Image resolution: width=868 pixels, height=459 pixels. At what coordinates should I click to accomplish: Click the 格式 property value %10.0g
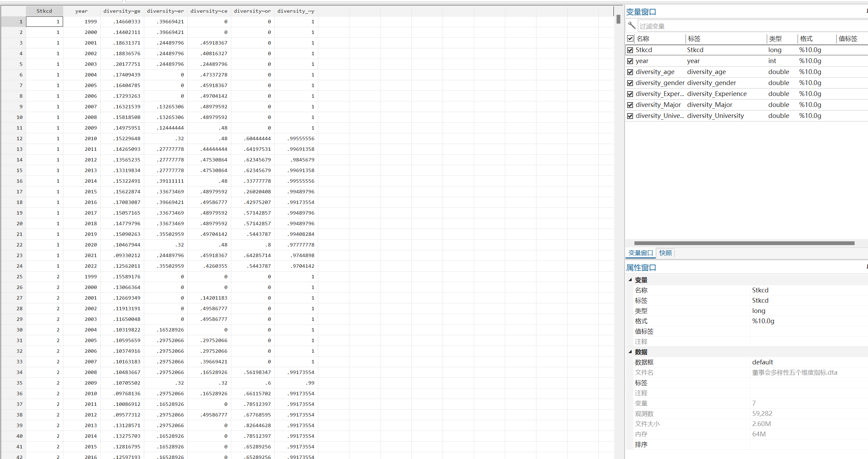pos(763,321)
